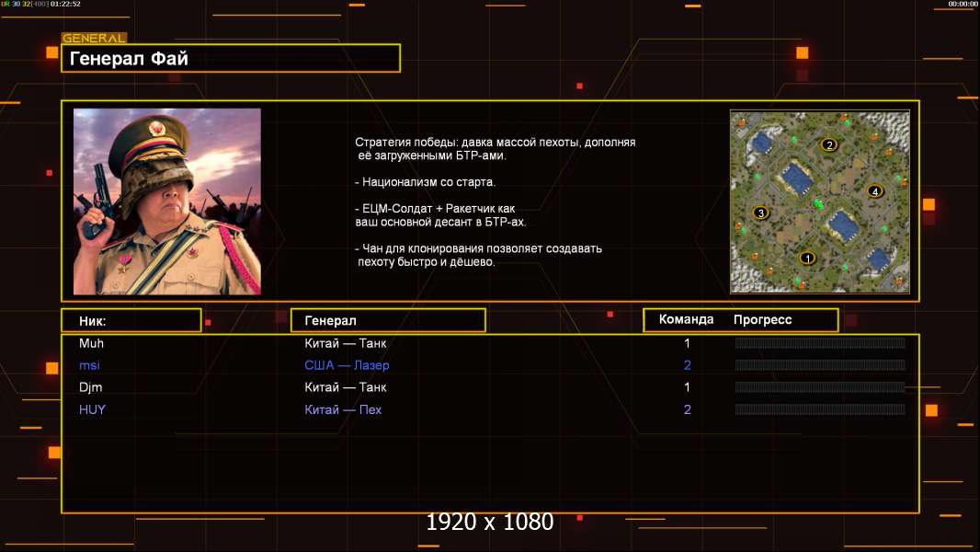Click the loading progress bar for HUY
The image size is (980, 552).
pos(819,409)
